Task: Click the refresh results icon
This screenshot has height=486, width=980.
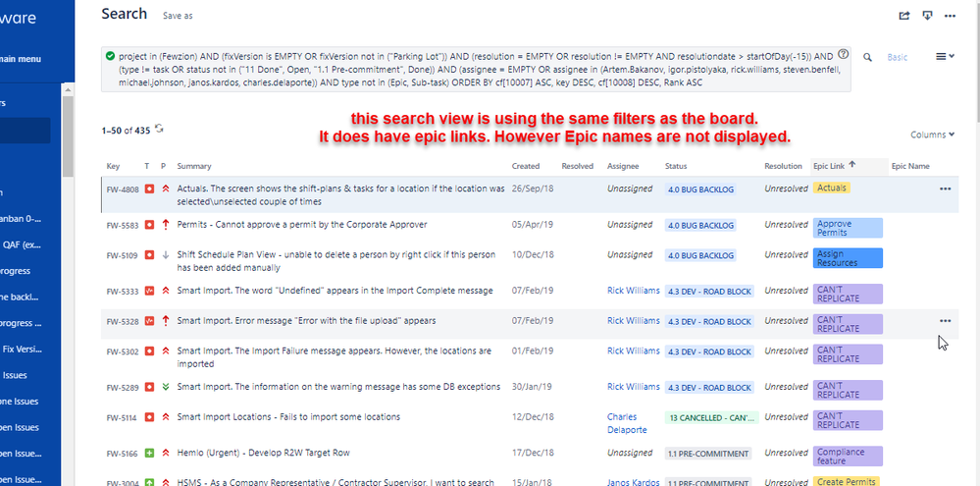Action: [159, 129]
